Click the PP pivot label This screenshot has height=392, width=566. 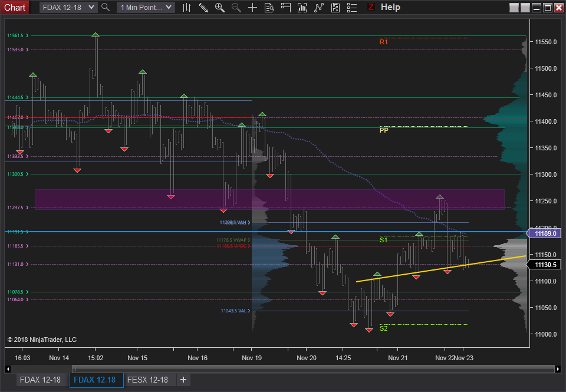pyautogui.click(x=384, y=130)
